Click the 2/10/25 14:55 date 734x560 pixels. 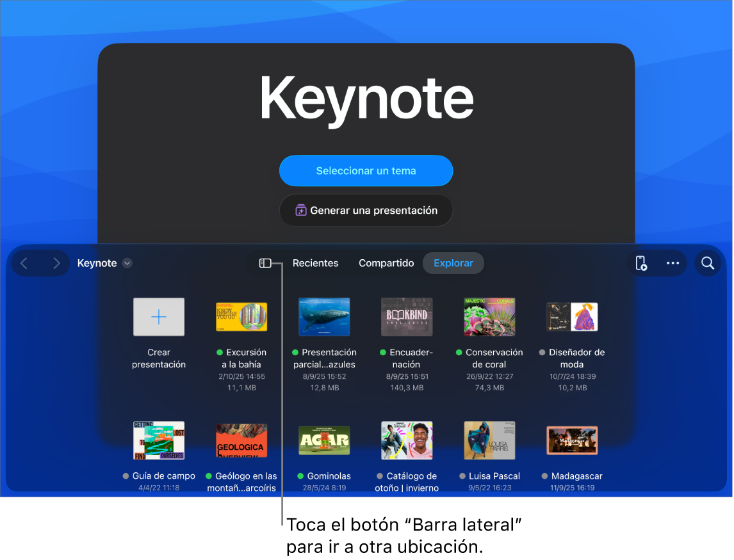pos(241,376)
